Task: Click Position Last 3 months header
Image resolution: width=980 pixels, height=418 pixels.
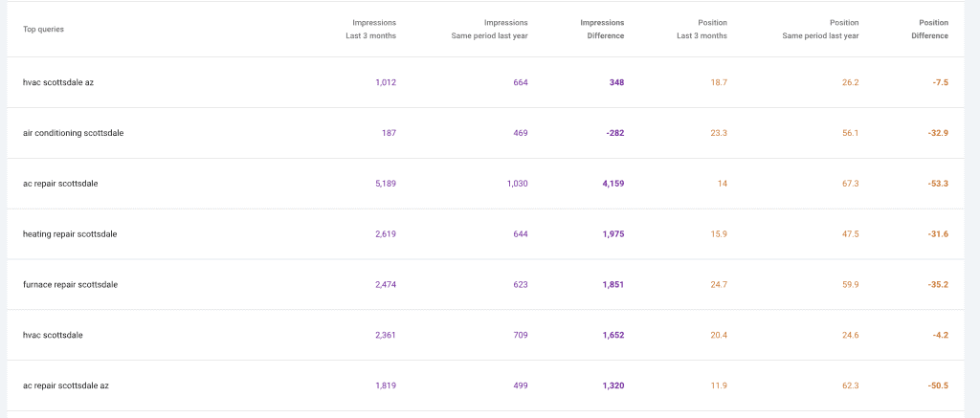Action: point(702,30)
